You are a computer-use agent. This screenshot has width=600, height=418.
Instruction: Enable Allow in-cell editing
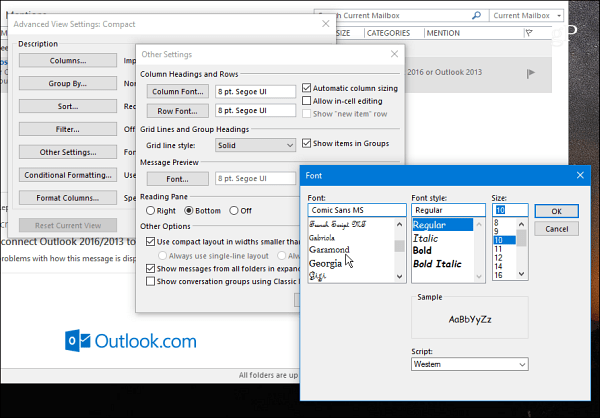point(306,101)
